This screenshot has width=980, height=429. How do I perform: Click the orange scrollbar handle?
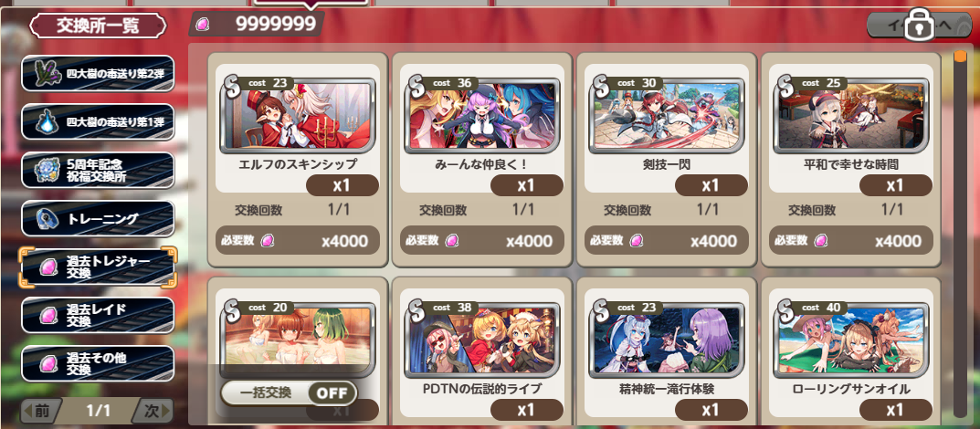960,57
